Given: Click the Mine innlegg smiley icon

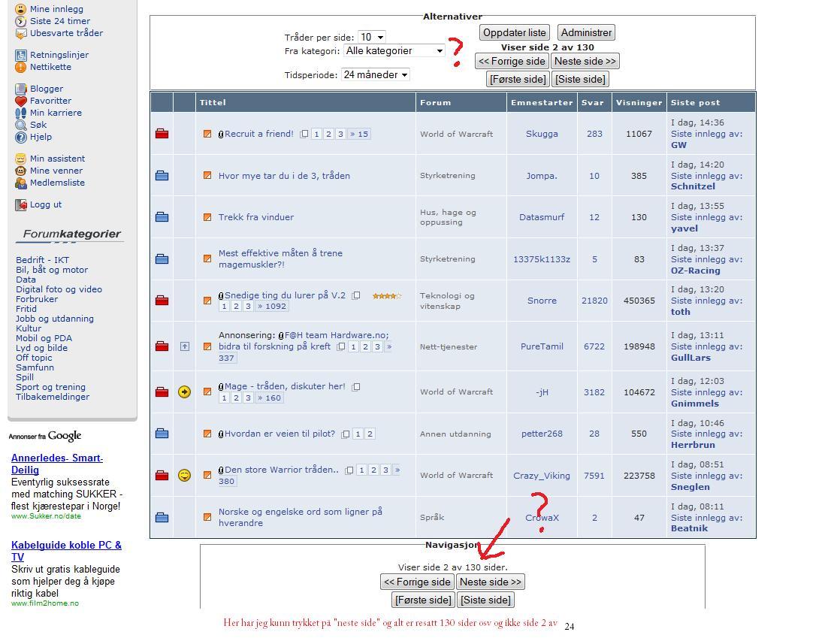Looking at the screenshot, I should 20,9.
